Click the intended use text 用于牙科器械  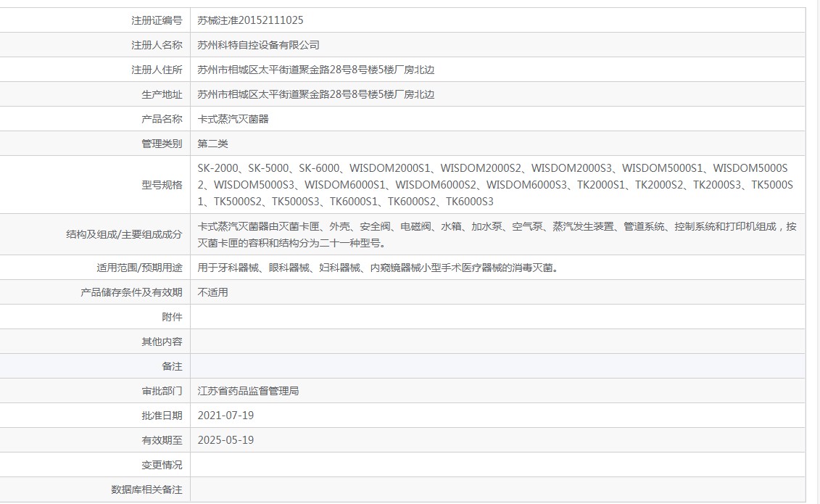[378, 268]
